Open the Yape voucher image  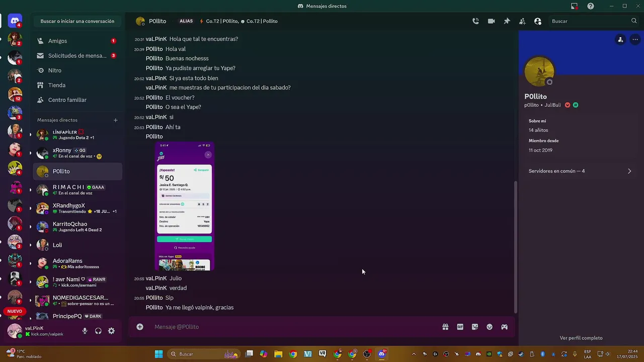(x=185, y=207)
